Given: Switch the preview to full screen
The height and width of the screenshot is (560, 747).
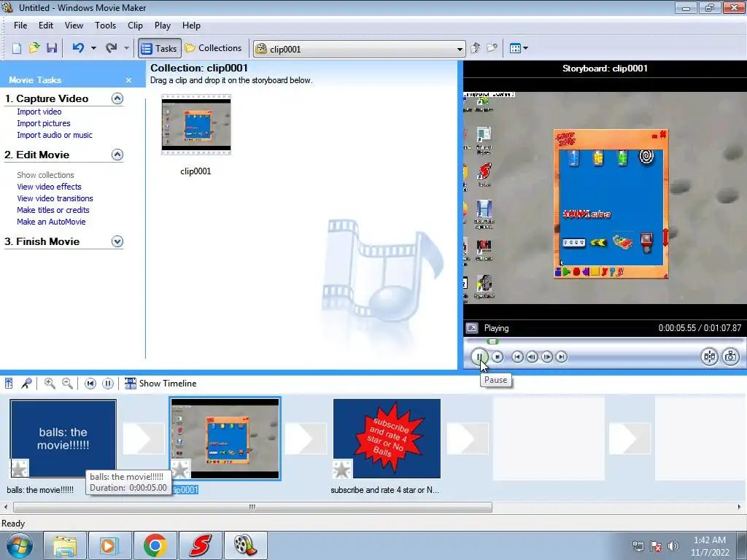Looking at the screenshot, I should (x=472, y=328).
